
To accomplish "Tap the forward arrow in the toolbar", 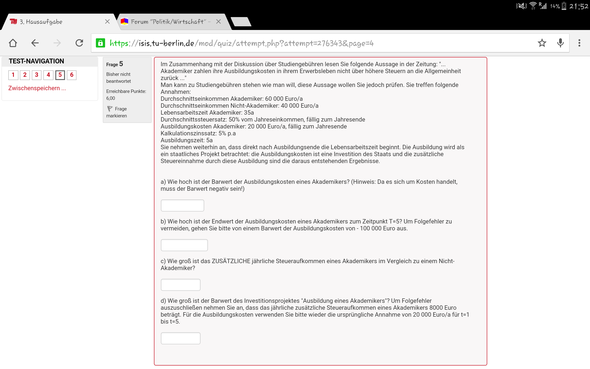I will click(57, 43).
